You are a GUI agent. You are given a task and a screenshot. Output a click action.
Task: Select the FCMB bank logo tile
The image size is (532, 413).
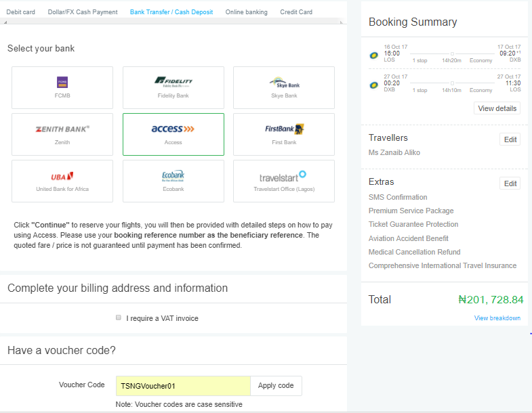pyautogui.click(x=62, y=87)
